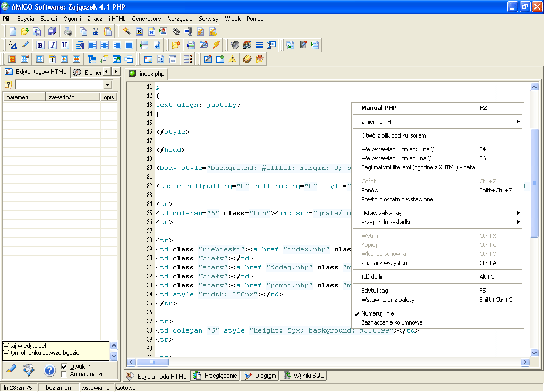Open font settings using the A font icon
Screen dimensions: 544x392
pyautogui.click(x=13, y=45)
